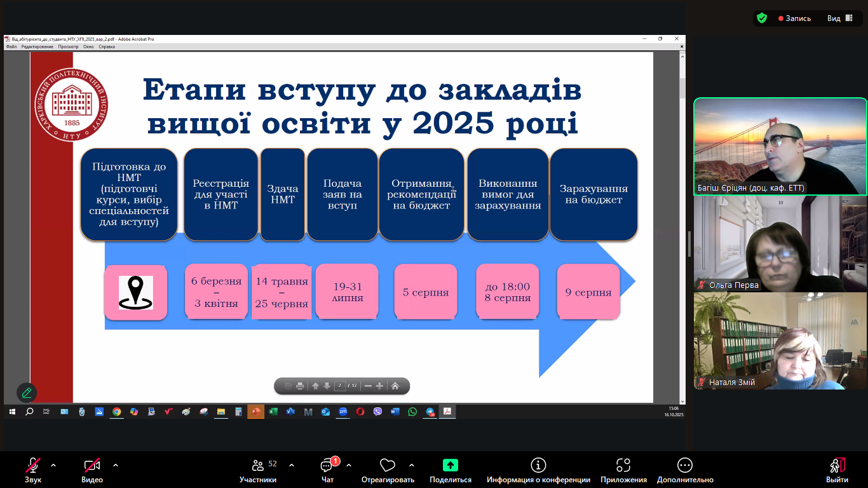The height and width of the screenshot is (488, 868).
Task: Open the Чат panel
Action: pos(327,470)
